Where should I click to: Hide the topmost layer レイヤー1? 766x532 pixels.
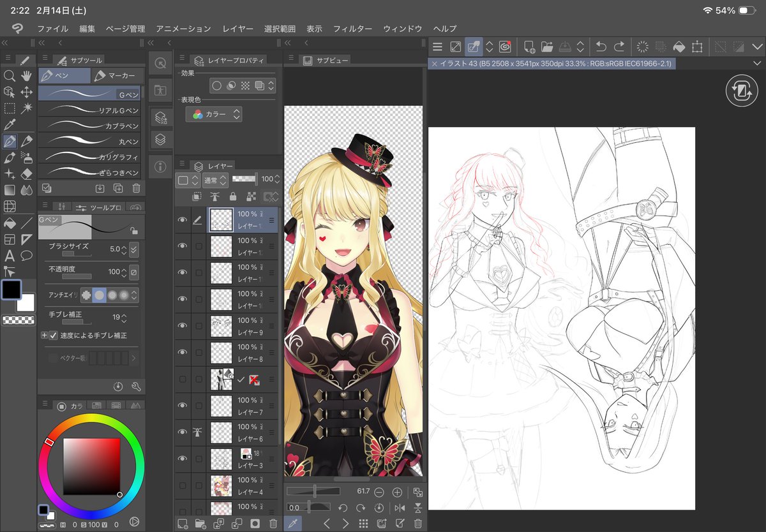(x=183, y=219)
